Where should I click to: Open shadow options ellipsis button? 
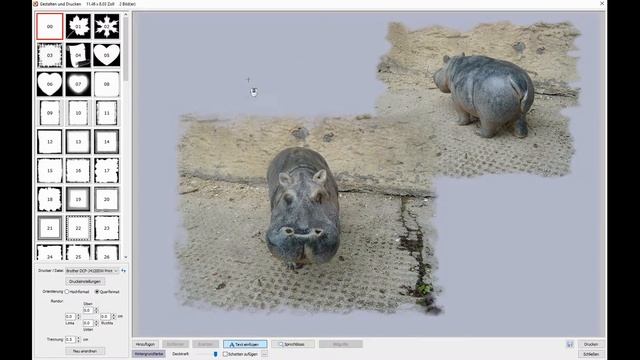tap(264, 354)
